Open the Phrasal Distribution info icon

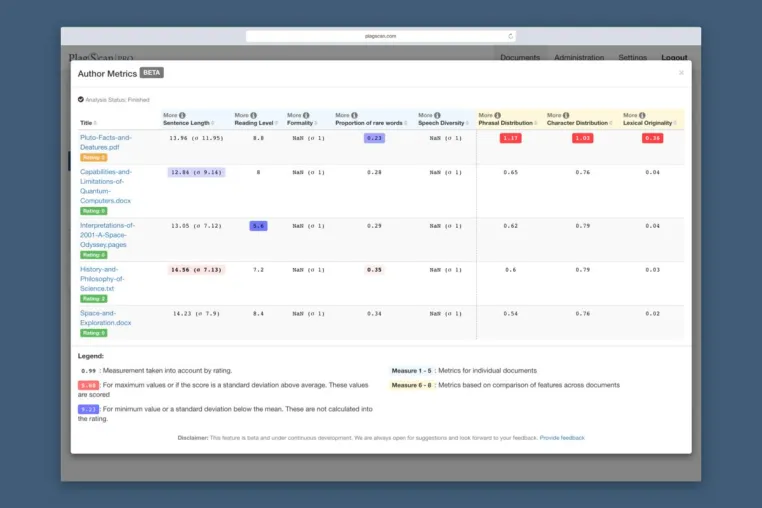pyautogui.click(x=497, y=115)
